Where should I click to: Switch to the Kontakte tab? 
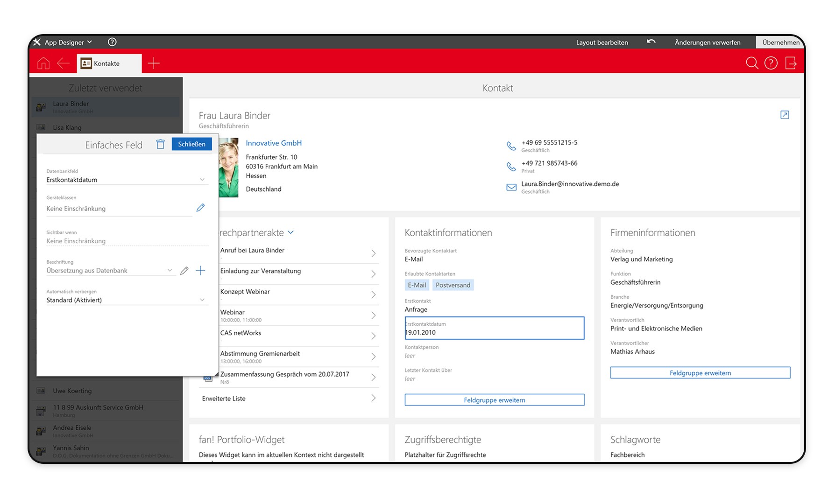[x=109, y=63]
